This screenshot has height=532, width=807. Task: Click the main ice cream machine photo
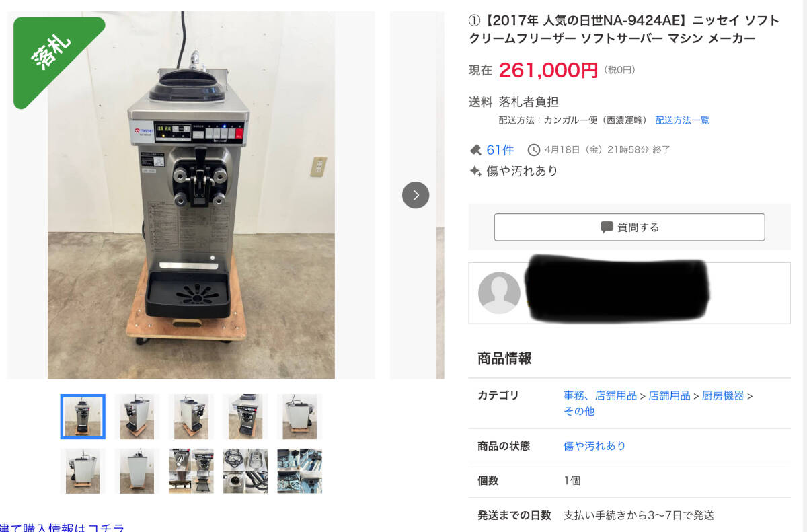coord(191,195)
